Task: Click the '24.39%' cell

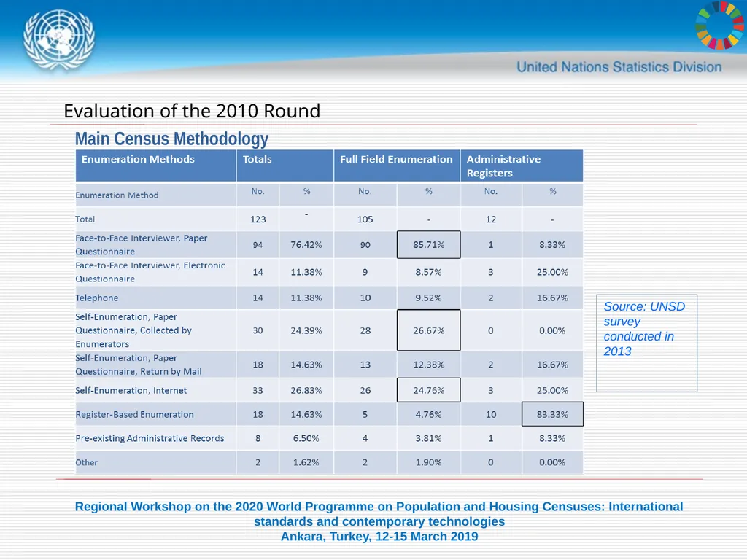Action: point(306,330)
